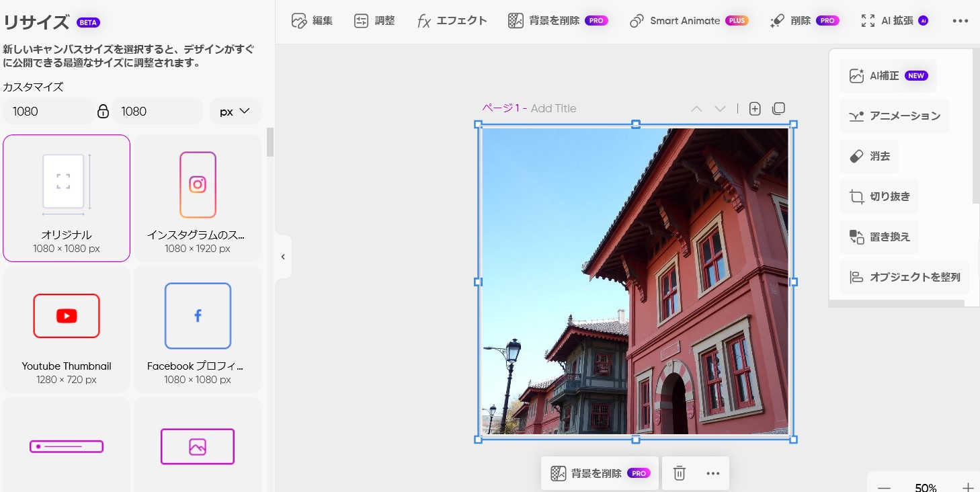
Task: Open the 編集 tool in the top toolbar
Action: 312,21
